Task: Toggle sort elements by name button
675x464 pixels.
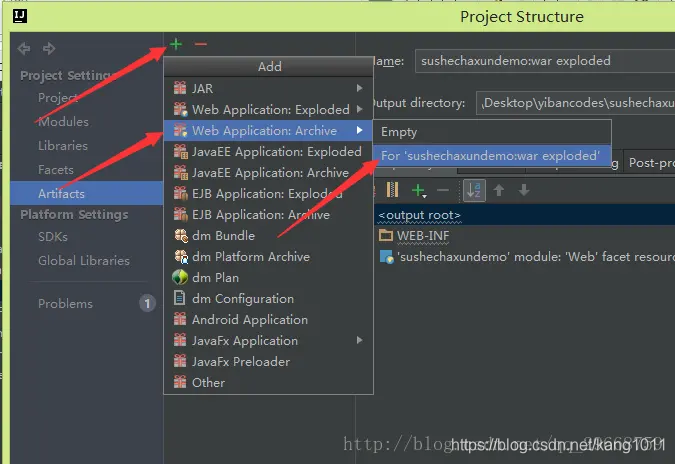Action: pos(474,190)
